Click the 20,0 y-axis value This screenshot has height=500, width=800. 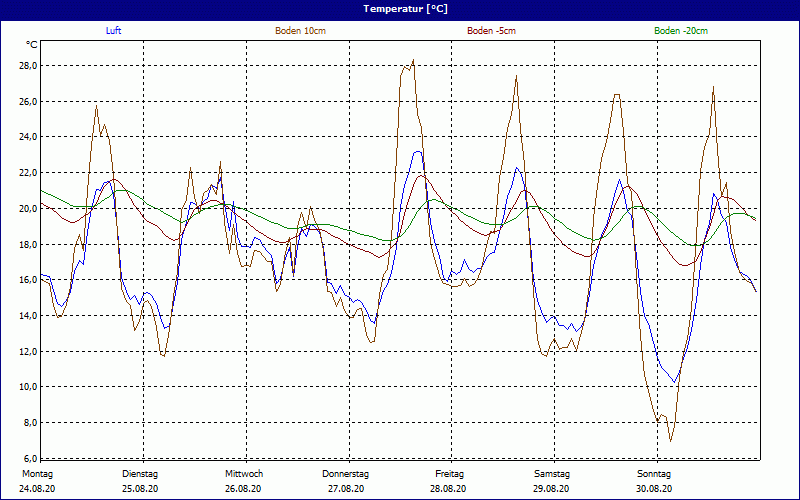click(29, 209)
